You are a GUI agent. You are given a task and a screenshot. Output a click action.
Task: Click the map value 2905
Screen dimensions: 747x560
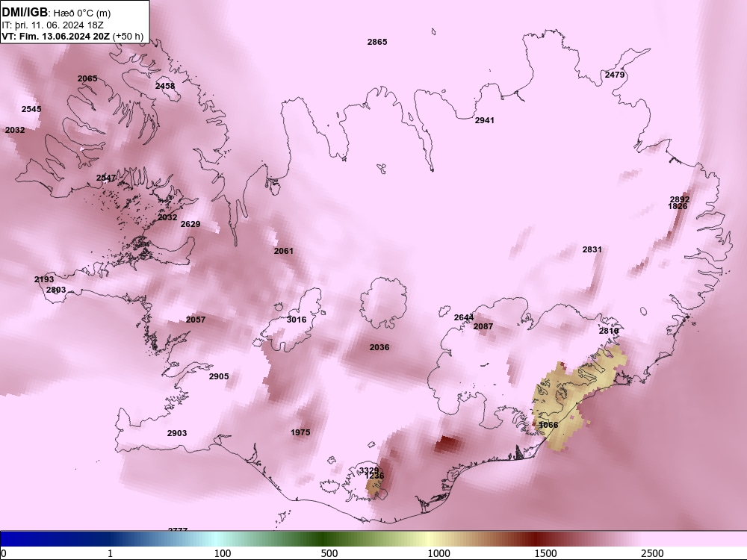click(219, 376)
